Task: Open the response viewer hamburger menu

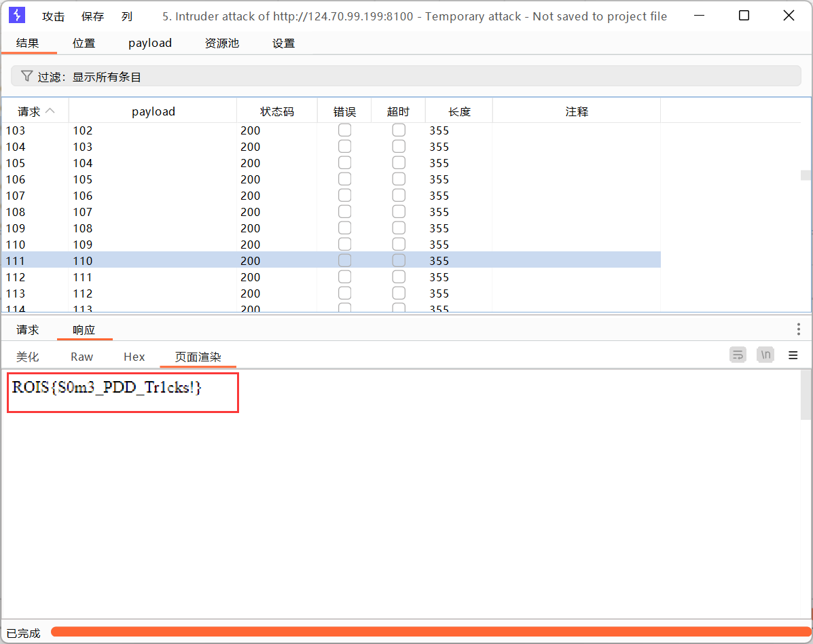Action: [793, 355]
